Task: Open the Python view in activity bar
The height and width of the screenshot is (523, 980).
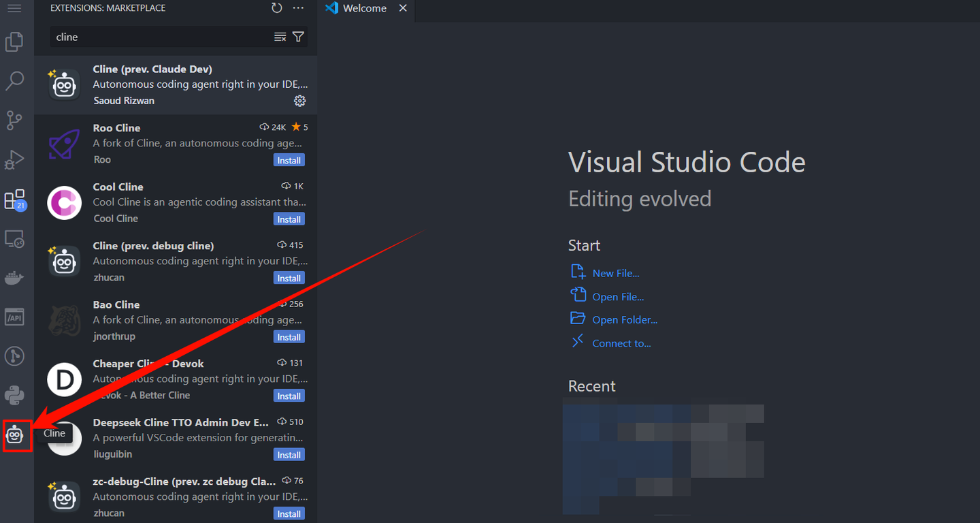Action: click(x=14, y=395)
